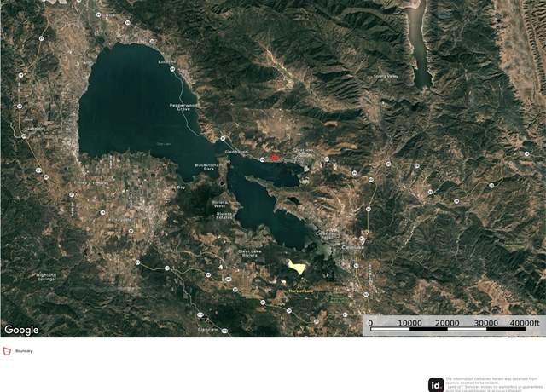Click the Clear Lake Riviera label
The image size is (546, 392).
point(250,253)
